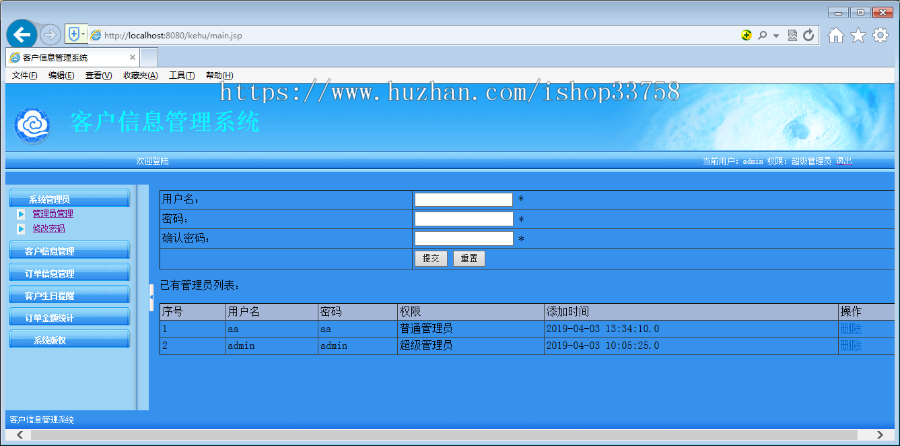This screenshot has height=446, width=900.
Task: Delete the admin administrator row
Action: pyautogui.click(x=851, y=346)
